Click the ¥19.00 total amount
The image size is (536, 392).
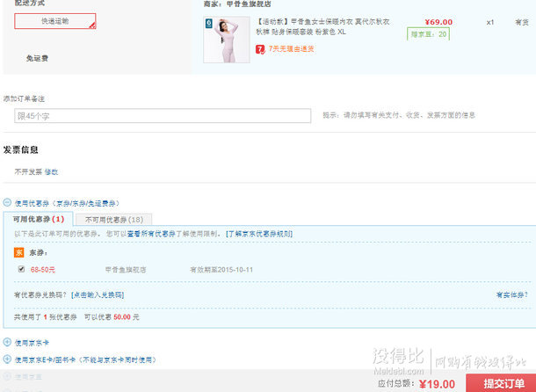click(437, 384)
